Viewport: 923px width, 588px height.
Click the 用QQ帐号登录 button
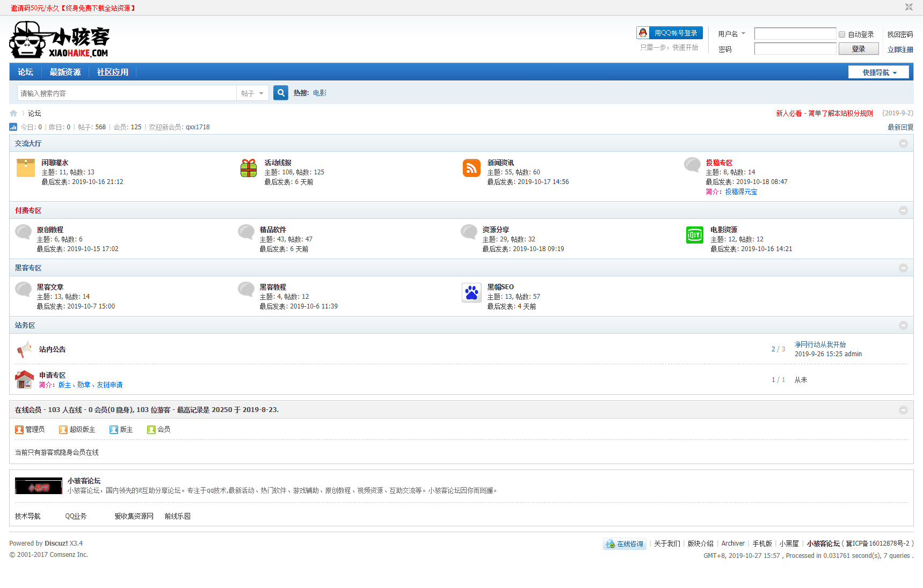670,33
